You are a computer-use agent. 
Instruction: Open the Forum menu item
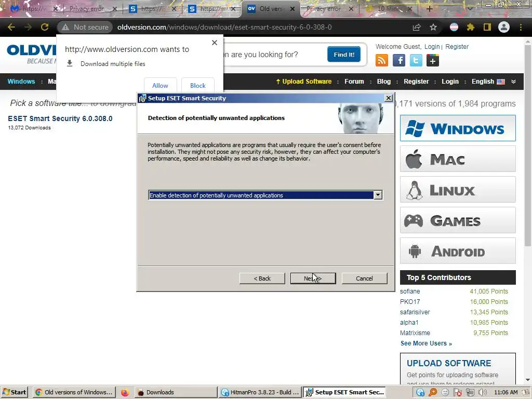(354, 82)
